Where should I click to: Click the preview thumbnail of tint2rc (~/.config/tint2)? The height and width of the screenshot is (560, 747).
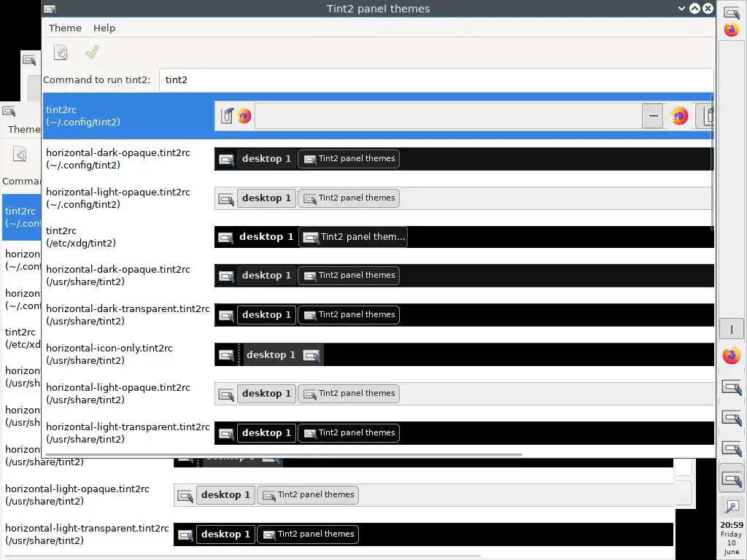[x=463, y=116]
